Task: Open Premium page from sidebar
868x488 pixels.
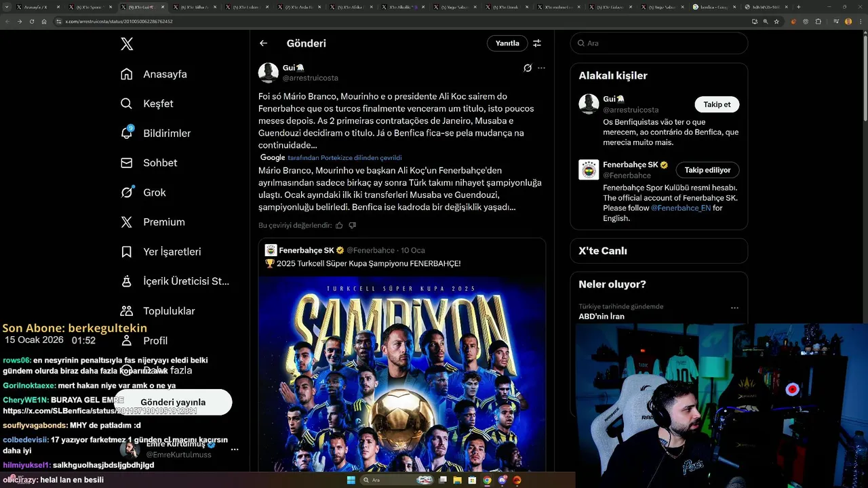Action: (153, 222)
